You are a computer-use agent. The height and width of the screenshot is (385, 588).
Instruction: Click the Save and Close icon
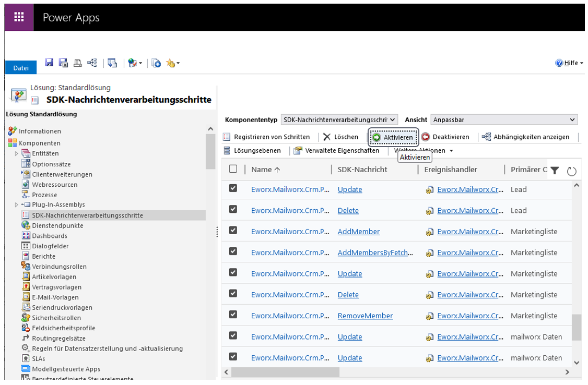click(x=63, y=63)
